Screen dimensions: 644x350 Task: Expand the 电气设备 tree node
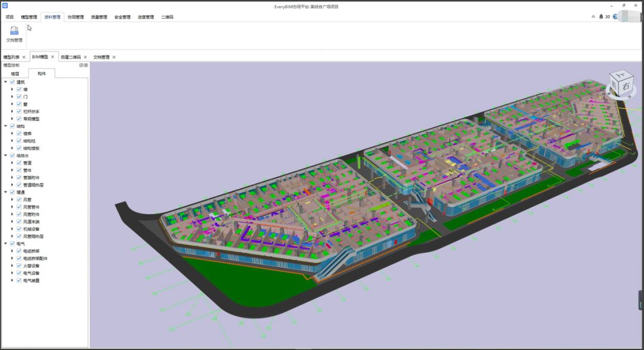point(13,273)
